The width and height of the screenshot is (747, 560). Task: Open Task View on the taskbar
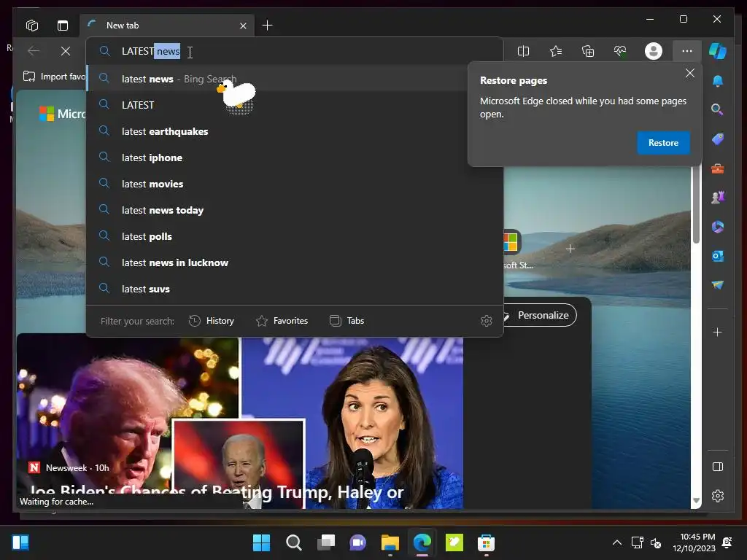(326, 542)
